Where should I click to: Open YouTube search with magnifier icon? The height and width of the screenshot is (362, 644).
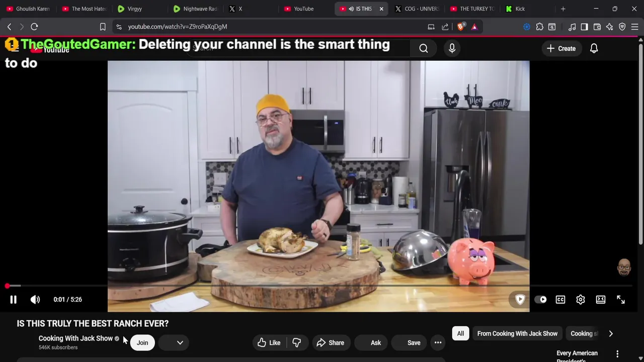pos(424,48)
